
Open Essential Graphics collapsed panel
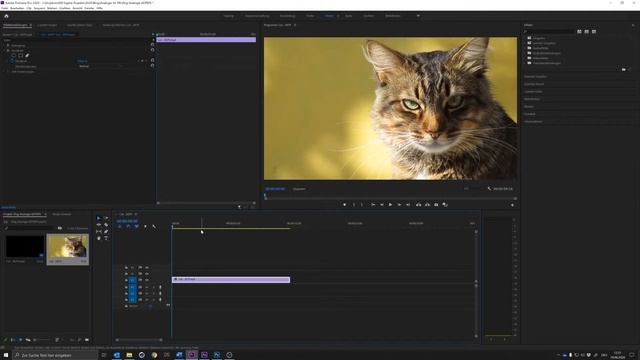[x=535, y=76]
